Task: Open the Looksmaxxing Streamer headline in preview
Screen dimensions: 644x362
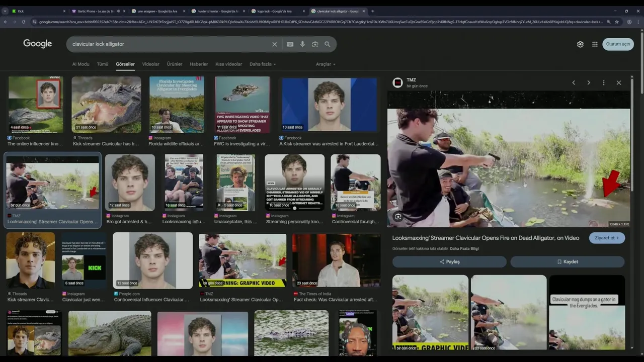Action: [486, 238]
